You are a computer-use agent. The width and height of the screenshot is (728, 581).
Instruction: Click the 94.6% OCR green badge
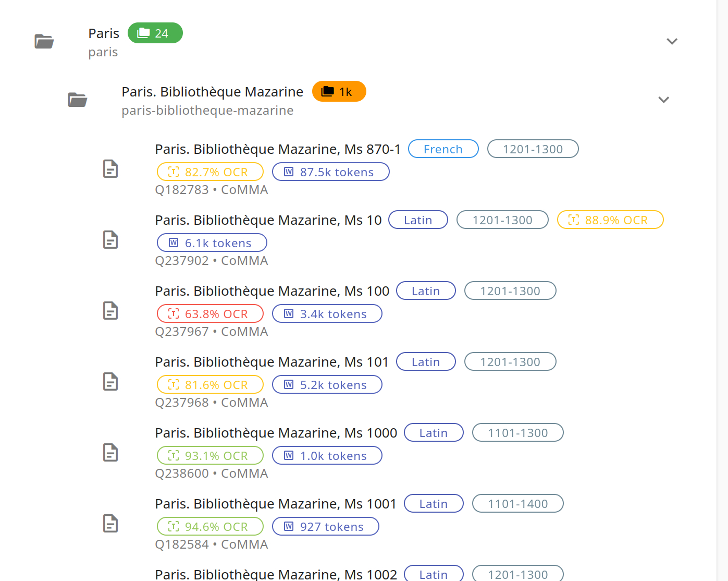(210, 527)
